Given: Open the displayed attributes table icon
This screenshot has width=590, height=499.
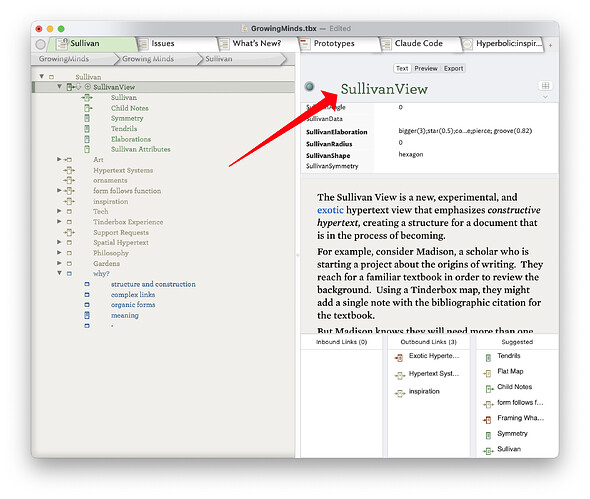Looking at the screenshot, I should click(x=545, y=85).
